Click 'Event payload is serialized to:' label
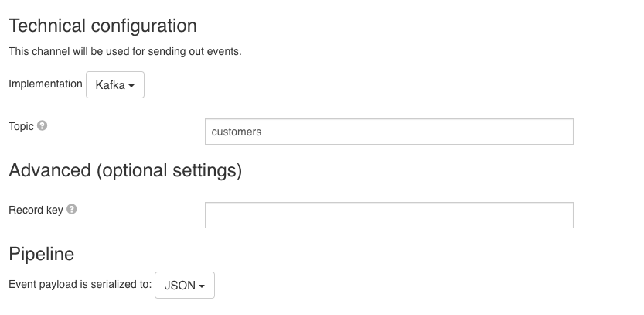 [80, 284]
